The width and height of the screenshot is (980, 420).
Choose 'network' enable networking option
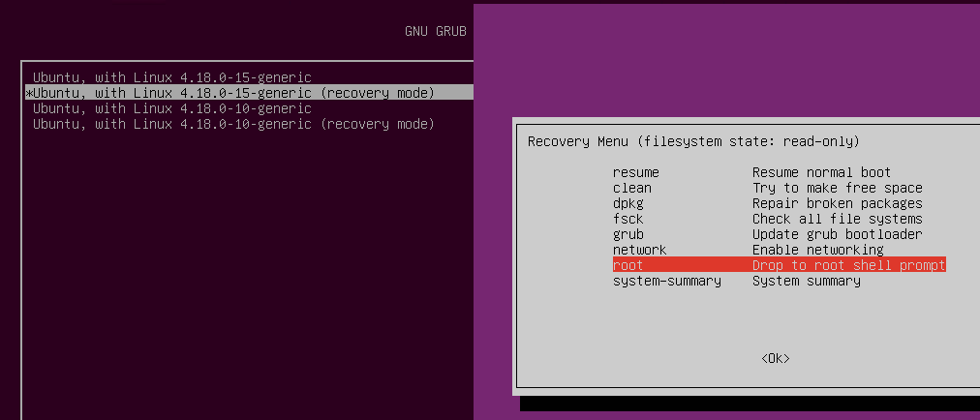coord(639,250)
